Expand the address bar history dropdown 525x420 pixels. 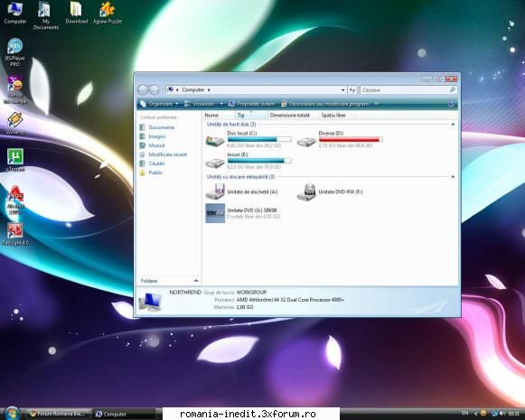point(342,89)
